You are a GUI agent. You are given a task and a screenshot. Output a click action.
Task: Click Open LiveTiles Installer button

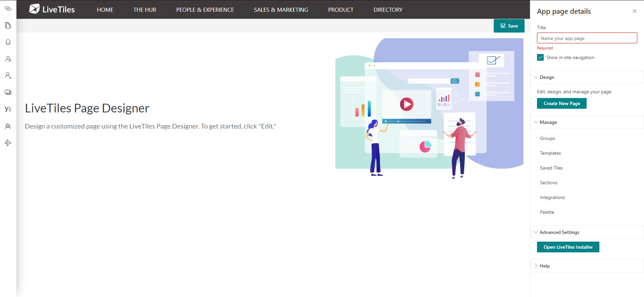click(568, 247)
